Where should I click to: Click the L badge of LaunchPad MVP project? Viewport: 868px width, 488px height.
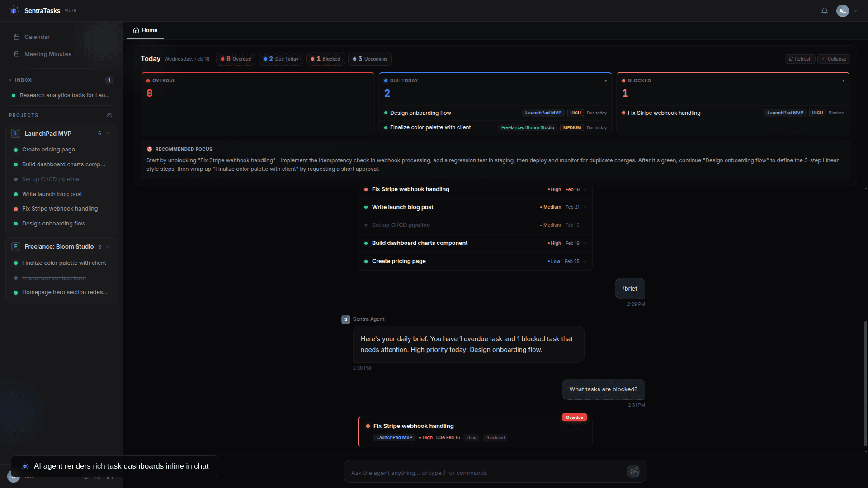pos(15,133)
